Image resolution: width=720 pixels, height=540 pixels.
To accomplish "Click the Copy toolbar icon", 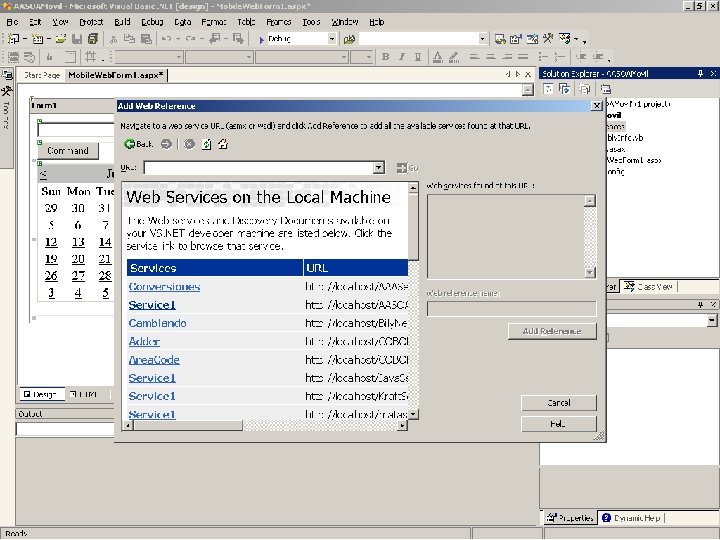I will click(129, 39).
